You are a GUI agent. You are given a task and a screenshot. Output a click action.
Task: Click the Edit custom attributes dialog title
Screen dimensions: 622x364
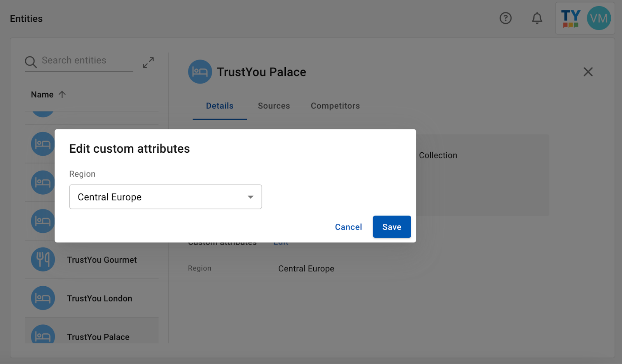129,149
